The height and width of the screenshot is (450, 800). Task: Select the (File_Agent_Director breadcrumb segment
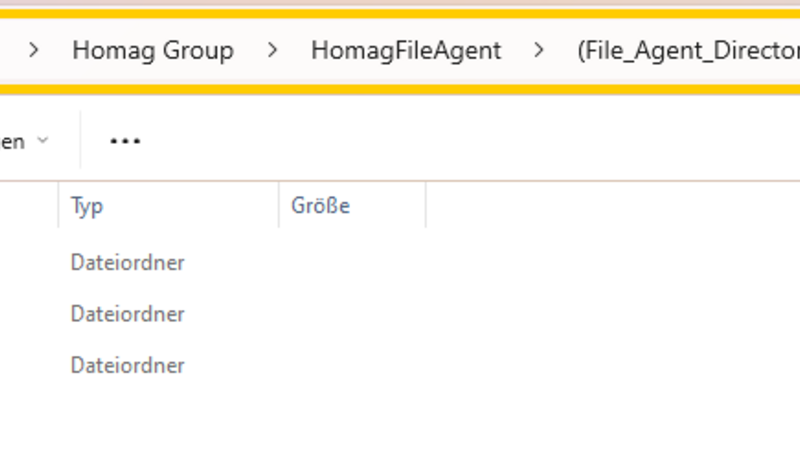688,51
